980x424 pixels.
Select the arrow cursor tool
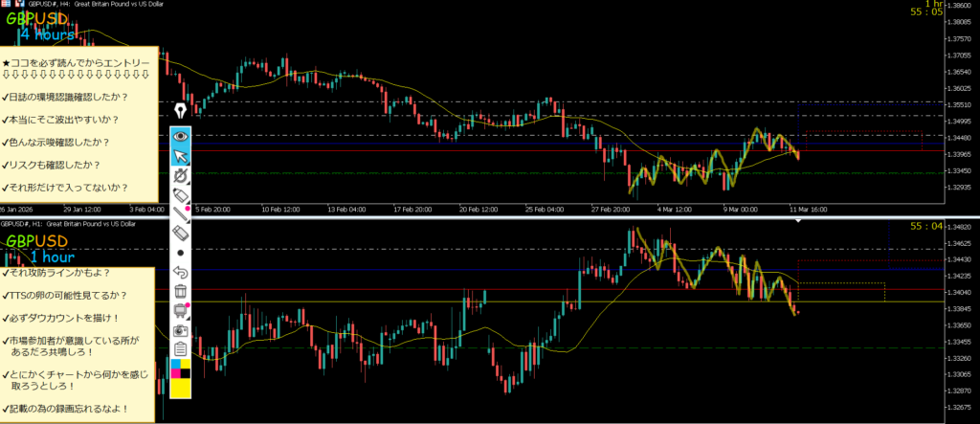click(x=180, y=156)
